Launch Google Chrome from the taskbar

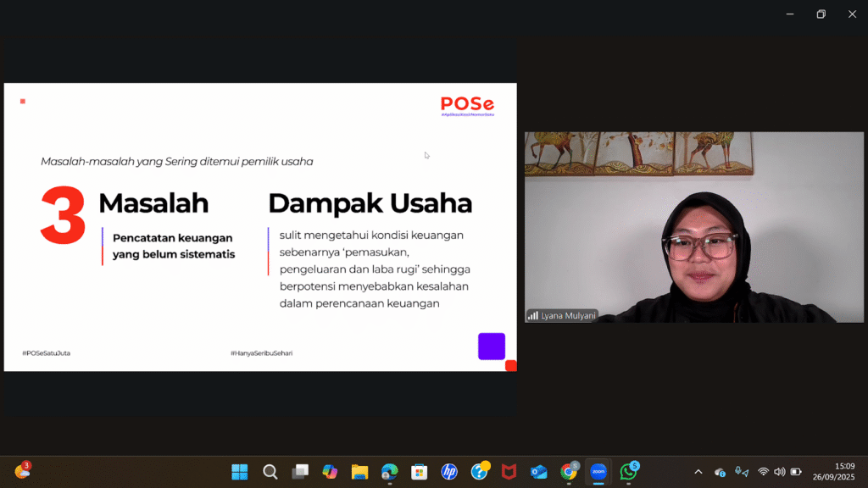(x=569, y=472)
